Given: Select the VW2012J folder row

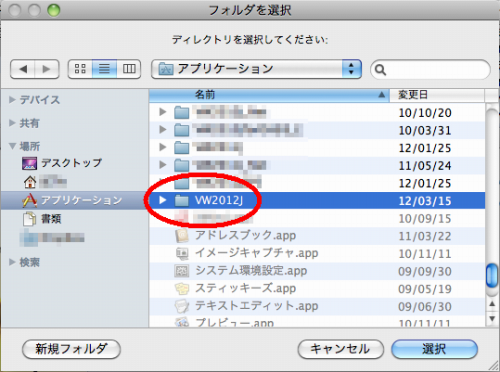Looking at the screenshot, I should [317, 200].
